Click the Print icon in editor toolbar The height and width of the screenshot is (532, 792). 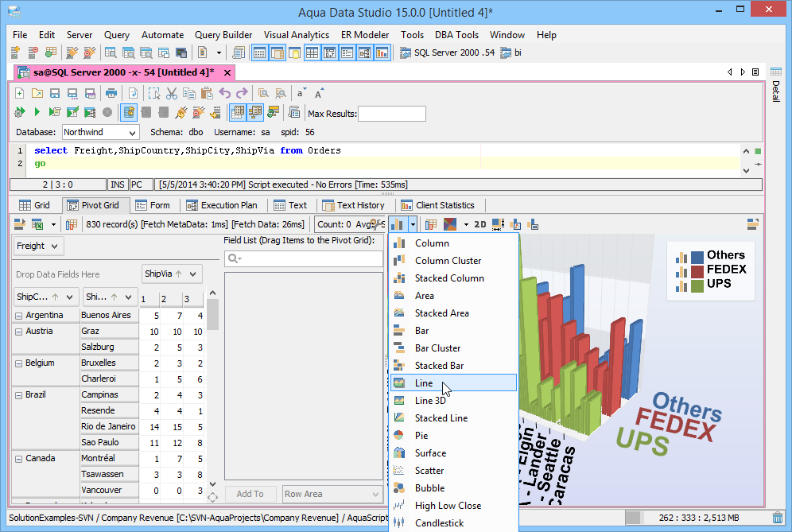click(x=111, y=93)
